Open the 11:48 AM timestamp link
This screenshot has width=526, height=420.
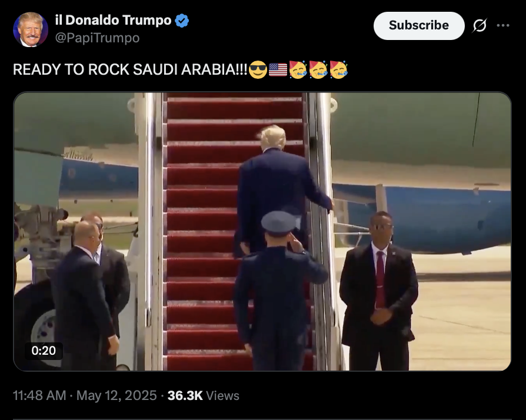point(39,395)
